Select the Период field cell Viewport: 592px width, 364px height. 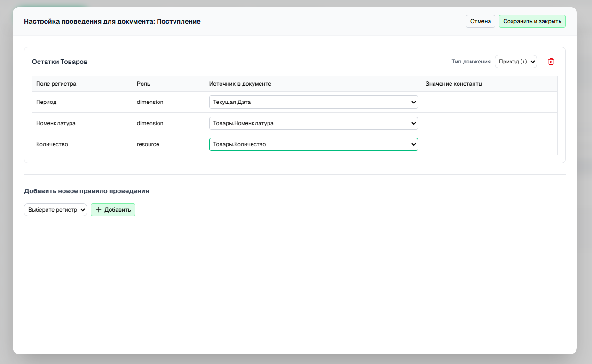click(x=82, y=102)
